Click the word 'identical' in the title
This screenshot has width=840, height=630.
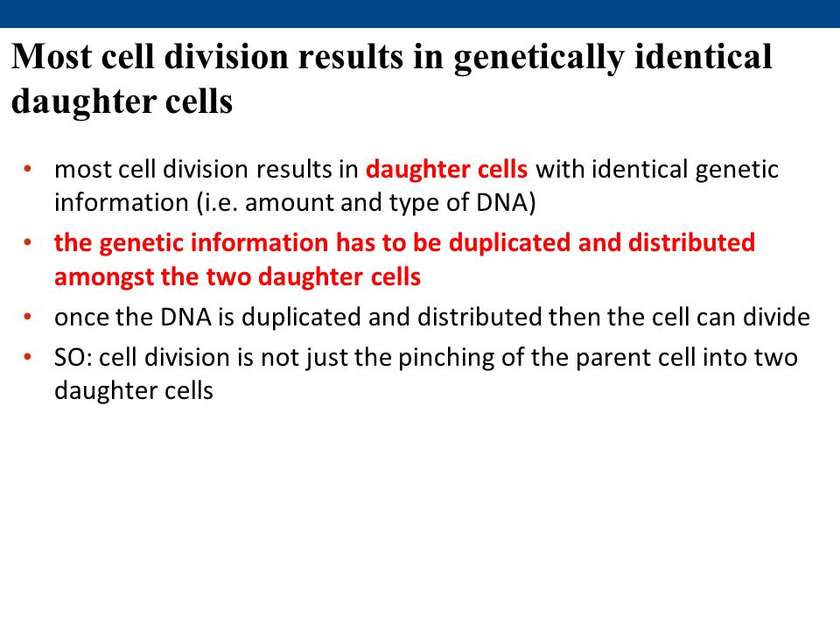pyautogui.click(x=703, y=56)
